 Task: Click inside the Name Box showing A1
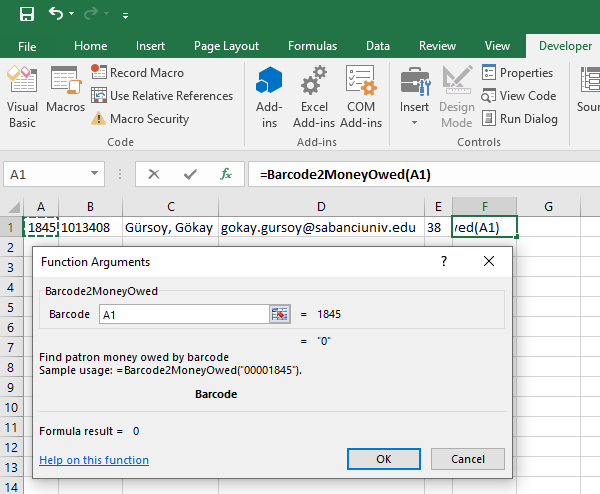46,174
